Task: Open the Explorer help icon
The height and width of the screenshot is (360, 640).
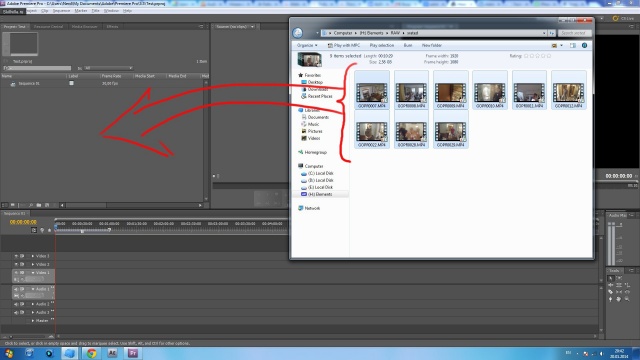Action: [x=584, y=45]
